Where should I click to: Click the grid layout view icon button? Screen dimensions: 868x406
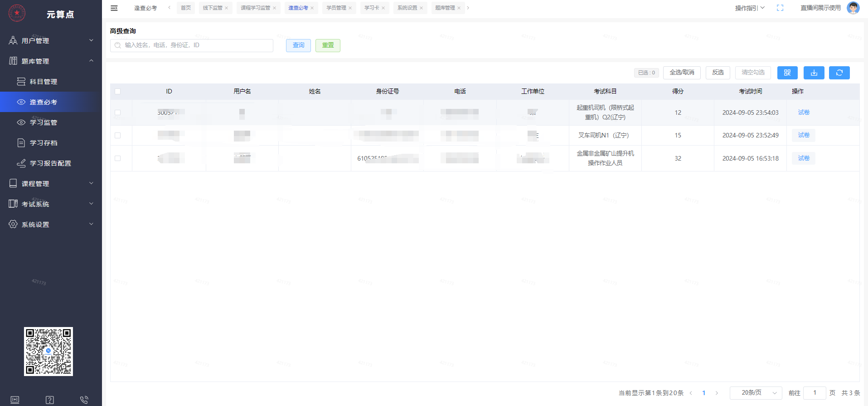pos(787,73)
